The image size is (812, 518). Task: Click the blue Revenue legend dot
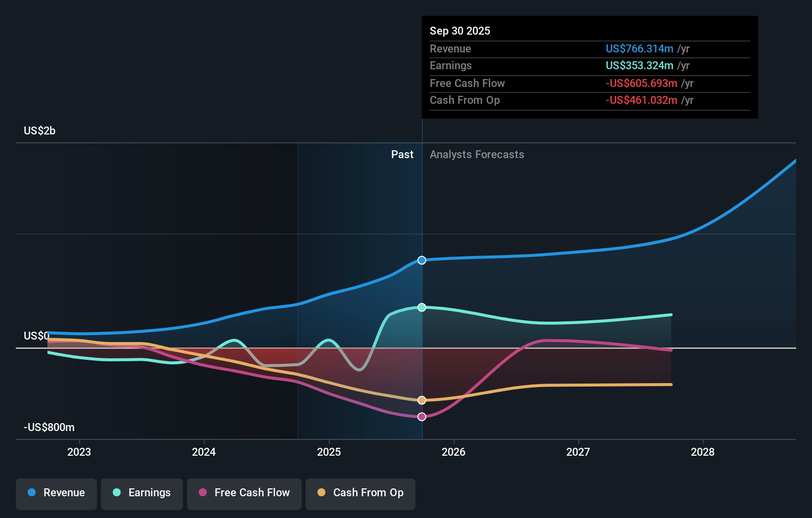click(x=32, y=493)
